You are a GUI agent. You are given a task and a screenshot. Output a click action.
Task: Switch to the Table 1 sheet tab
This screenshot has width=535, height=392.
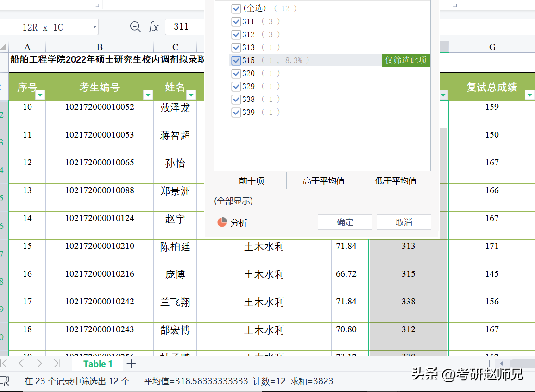tap(98, 364)
